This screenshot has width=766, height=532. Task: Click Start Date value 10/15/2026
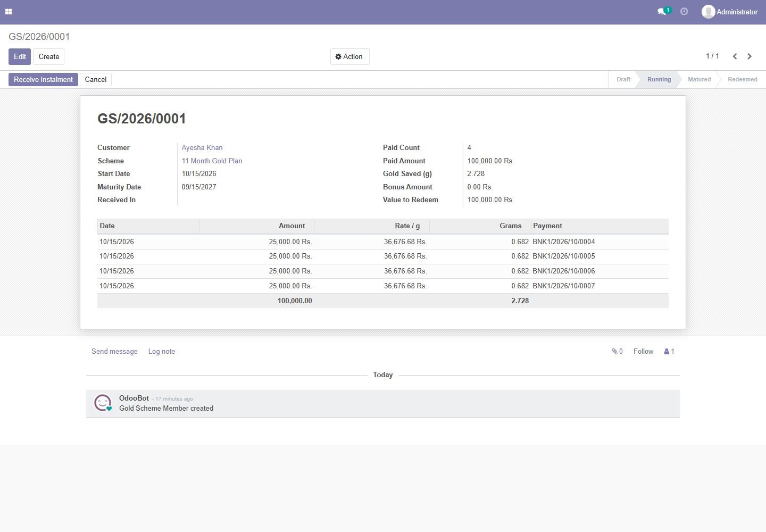pyautogui.click(x=199, y=174)
